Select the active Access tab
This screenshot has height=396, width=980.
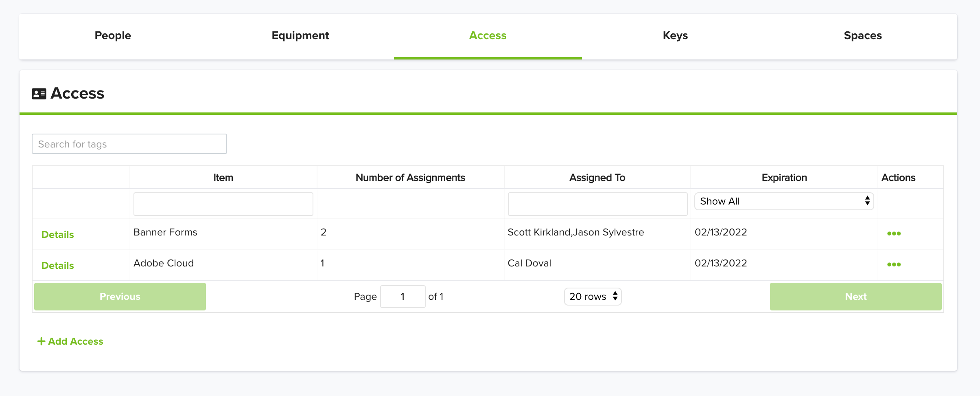[x=488, y=36]
